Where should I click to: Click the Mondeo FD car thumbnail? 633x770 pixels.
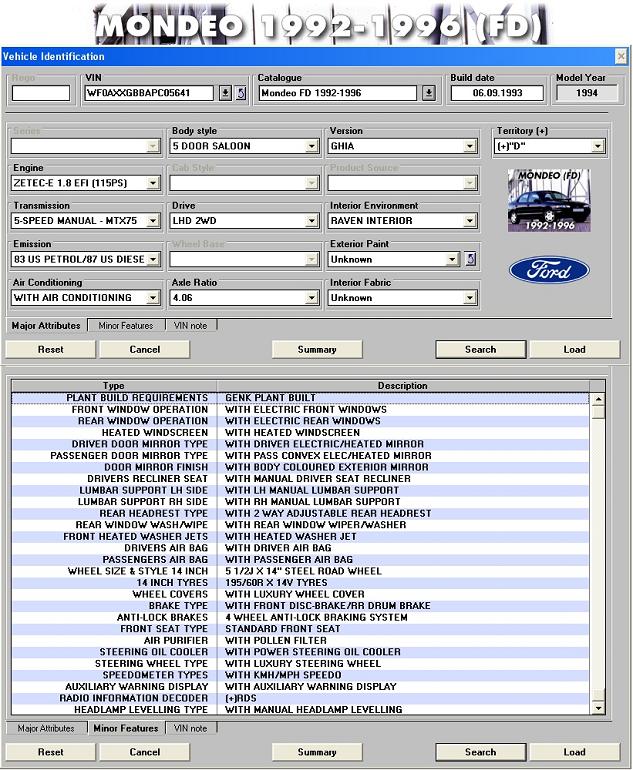point(548,200)
